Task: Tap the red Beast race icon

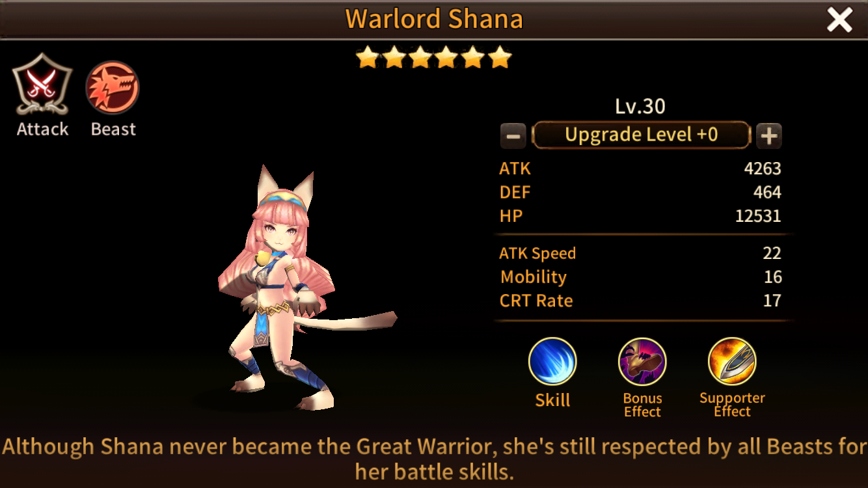Action: point(113,88)
